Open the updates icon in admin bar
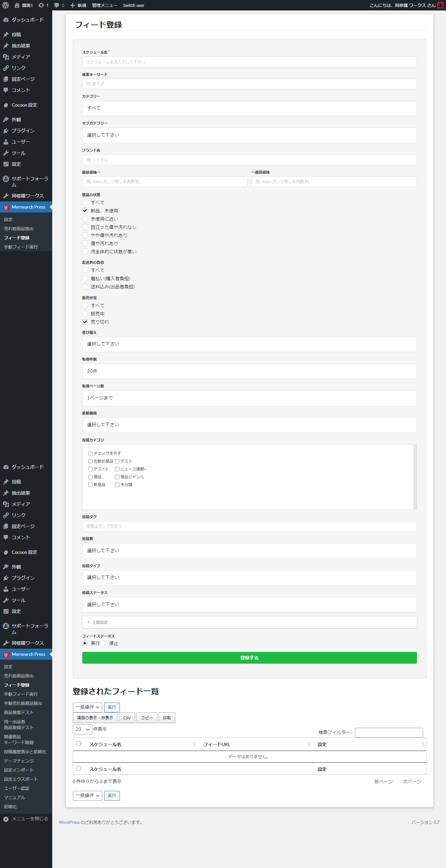The width and height of the screenshot is (446, 868). [41, 5]
